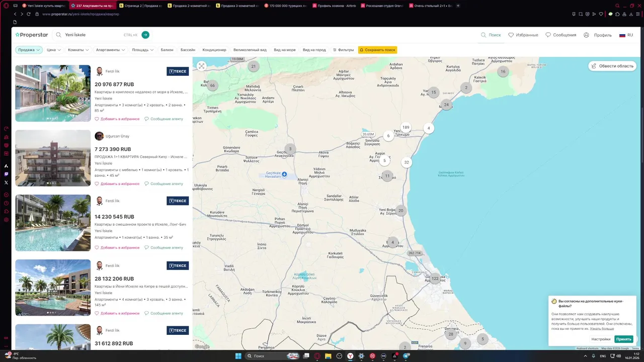Switch to the Профиль хозяина Airbnb tab
This screenshot has height=362, width=644.
coord(334,6)
